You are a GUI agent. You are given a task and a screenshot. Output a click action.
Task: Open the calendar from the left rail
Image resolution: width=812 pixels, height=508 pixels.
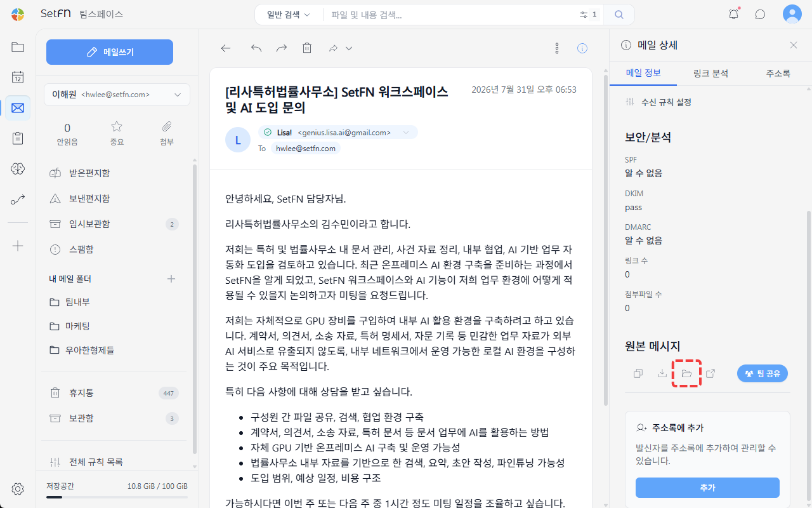click(x=18, y=77)
